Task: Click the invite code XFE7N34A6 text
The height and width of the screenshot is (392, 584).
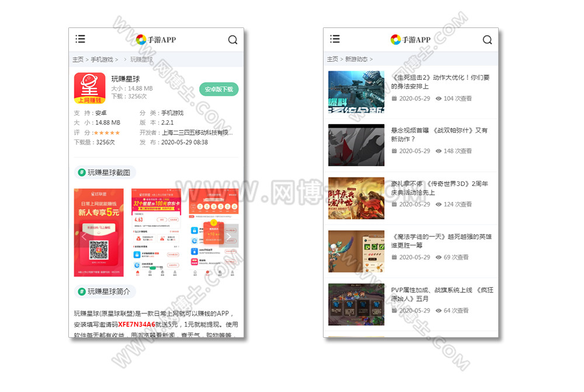Action: [x=136, y=324]
